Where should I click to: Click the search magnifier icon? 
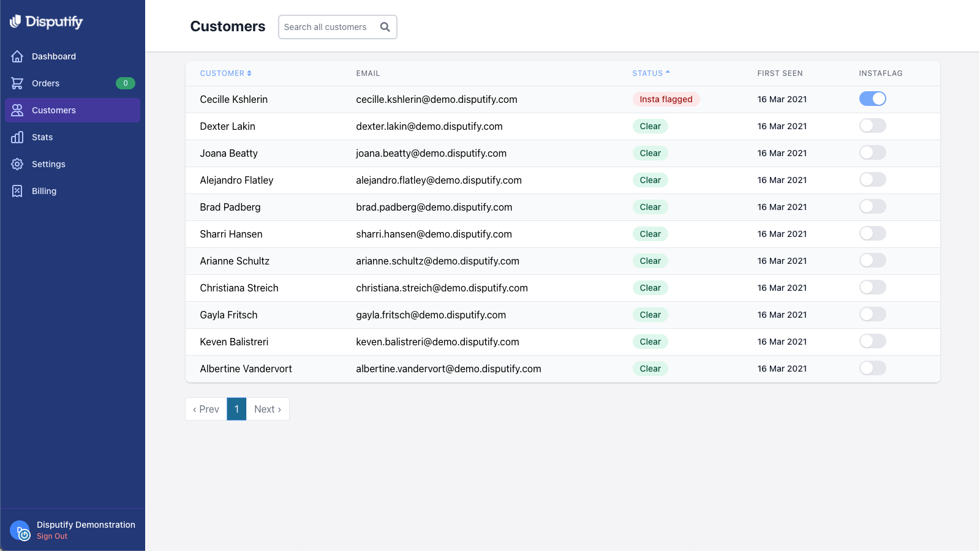[385, 27]
